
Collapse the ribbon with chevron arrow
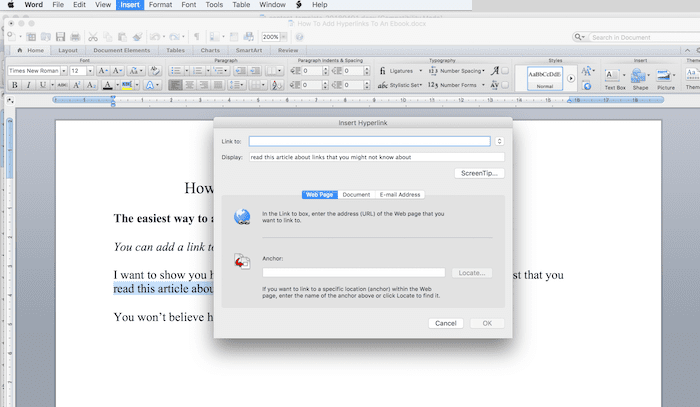point(688,50)
